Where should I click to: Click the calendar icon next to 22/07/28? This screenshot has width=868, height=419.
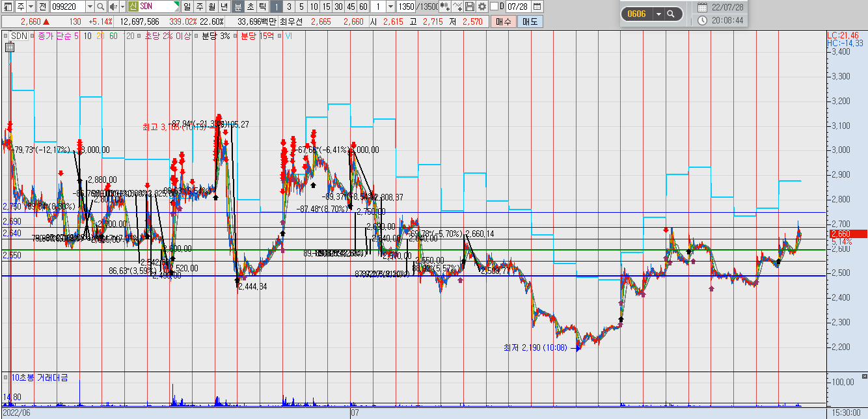702,7
